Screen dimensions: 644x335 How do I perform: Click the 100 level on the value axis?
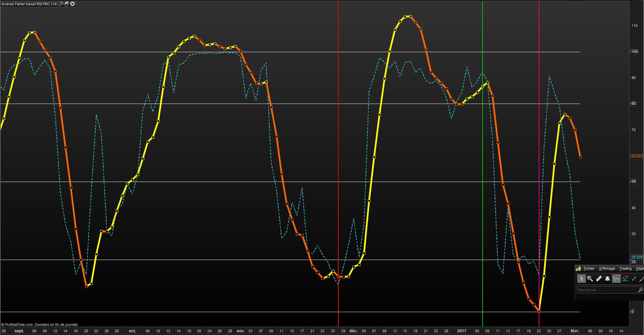tap(635, 52)
